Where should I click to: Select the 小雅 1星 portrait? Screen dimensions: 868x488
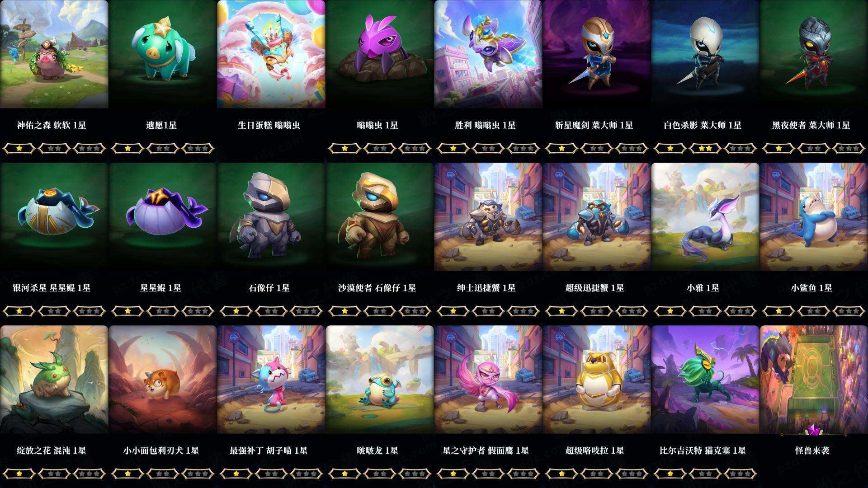[705, 217]
